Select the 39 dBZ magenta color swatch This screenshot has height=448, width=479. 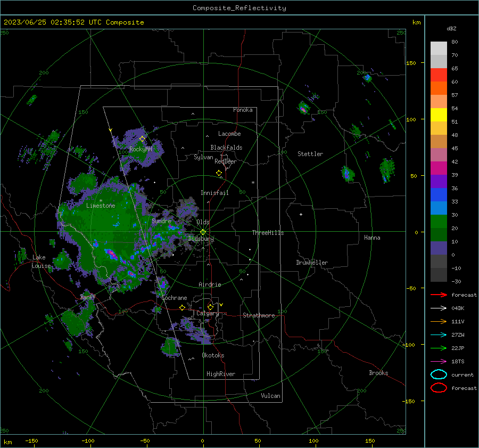pyautogui.click(x=439, y=168)
